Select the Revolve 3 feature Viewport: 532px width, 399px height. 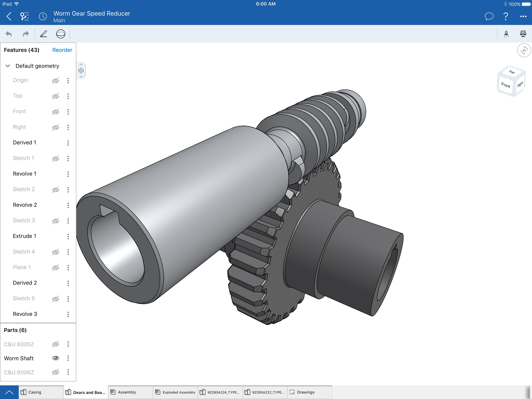coord(25,314)
